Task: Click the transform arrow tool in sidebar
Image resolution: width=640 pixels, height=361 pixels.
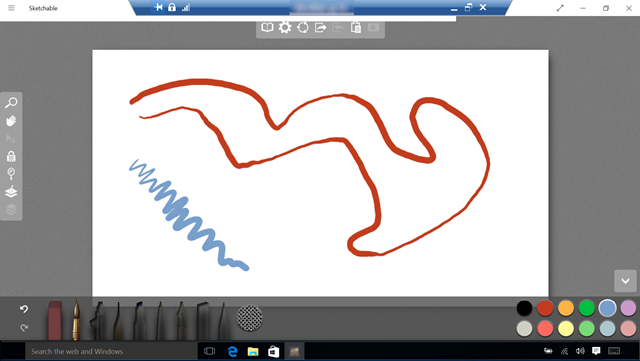Action: tap(11, 138)
